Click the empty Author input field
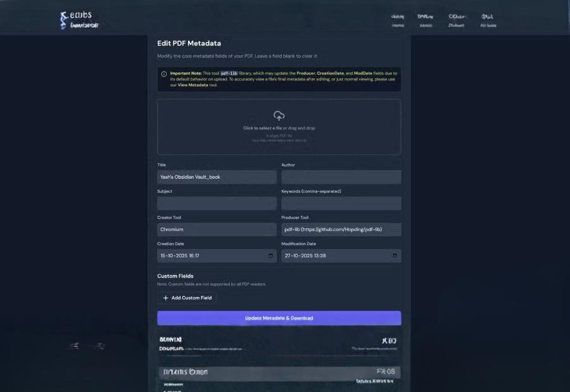 click(341, 177)
